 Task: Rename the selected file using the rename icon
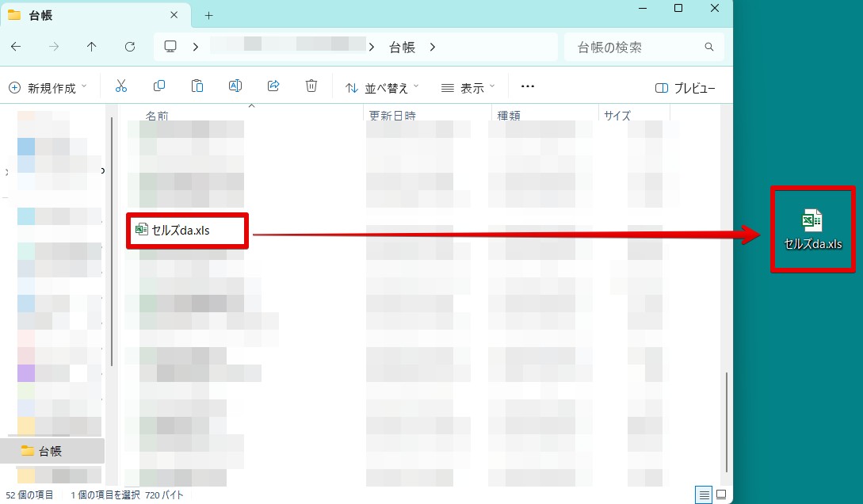pyautogui.click(x=235, y=86)
